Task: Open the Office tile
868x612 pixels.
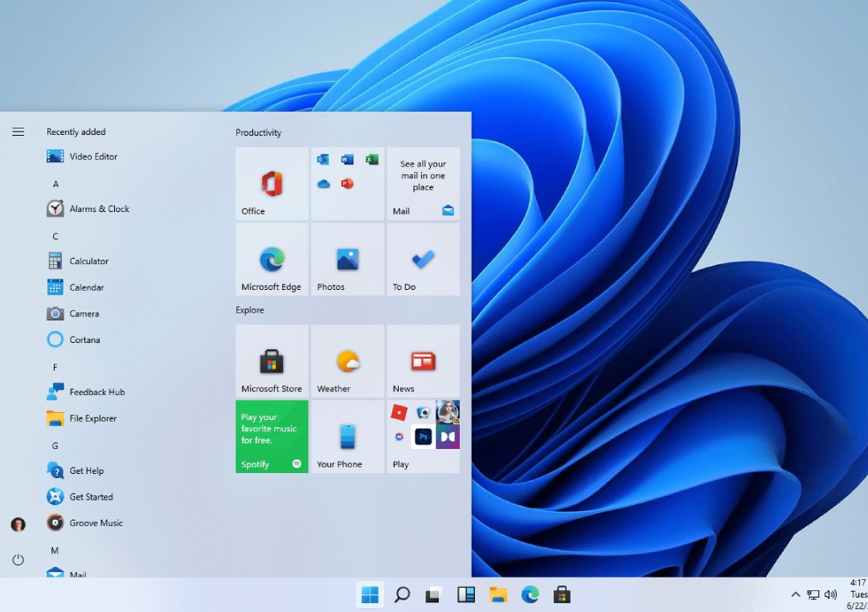Action: [272, 184]
